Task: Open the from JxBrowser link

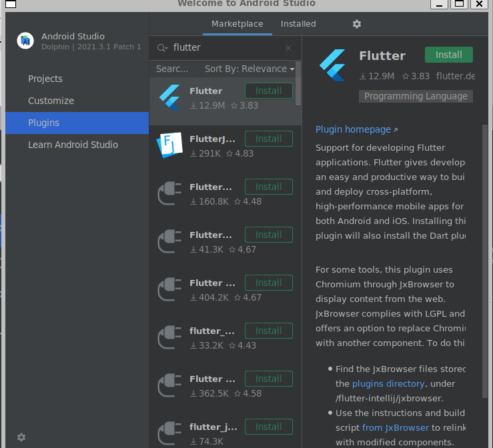Action: tap(395, 427)
